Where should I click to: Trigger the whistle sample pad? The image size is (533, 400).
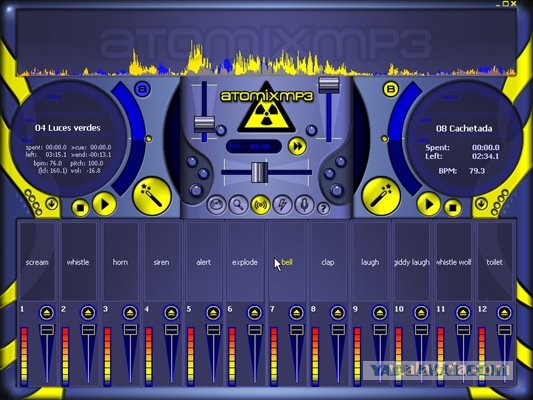pos(78,261)
